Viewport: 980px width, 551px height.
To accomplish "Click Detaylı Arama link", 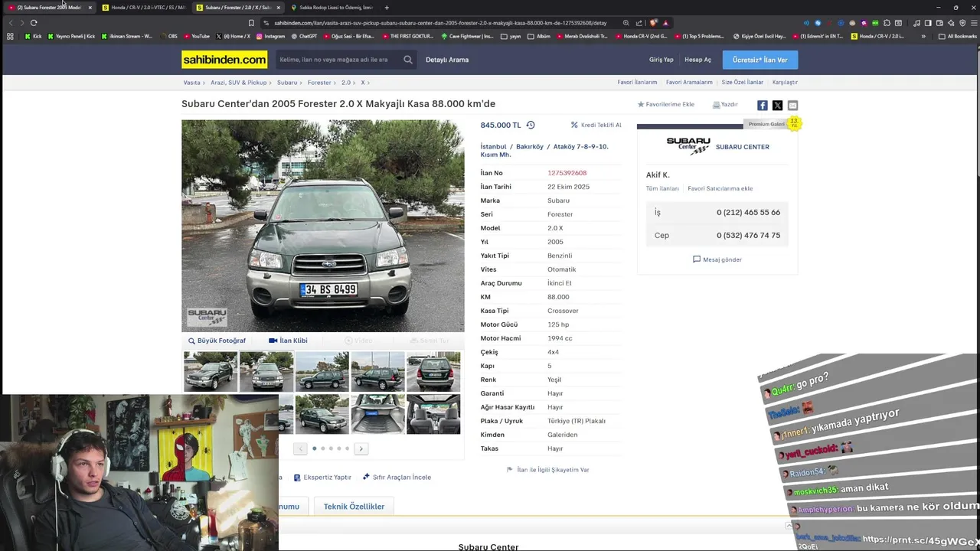I will (447, 60).
